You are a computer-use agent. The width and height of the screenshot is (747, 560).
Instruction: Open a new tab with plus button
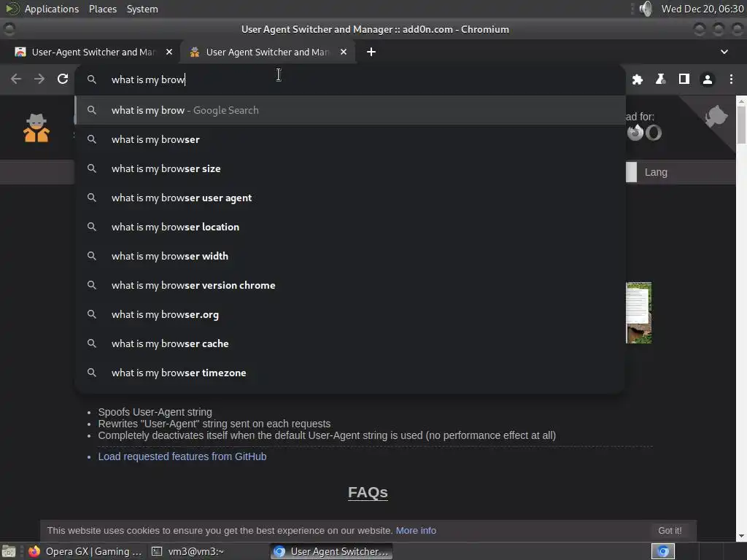pos(371,52)
